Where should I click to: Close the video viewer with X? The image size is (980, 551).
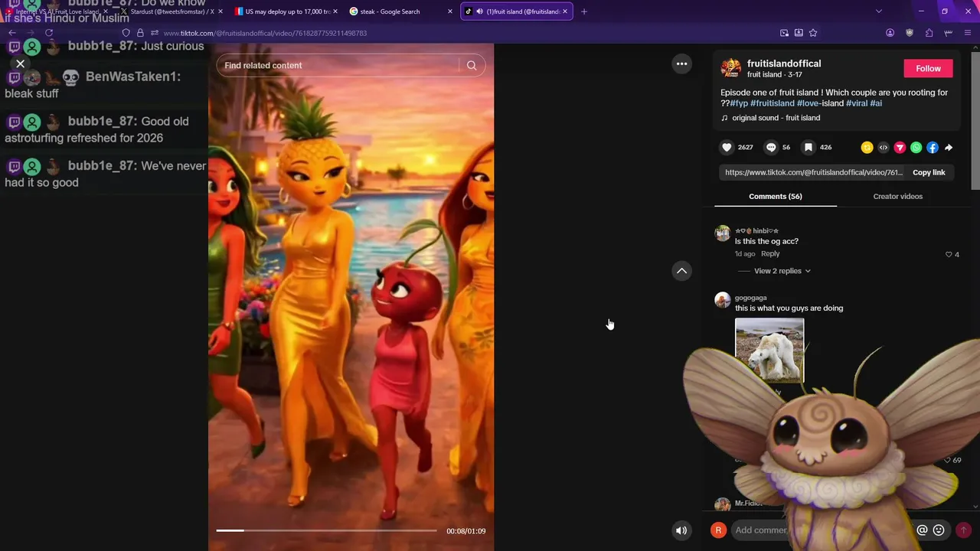pos(21,64)
